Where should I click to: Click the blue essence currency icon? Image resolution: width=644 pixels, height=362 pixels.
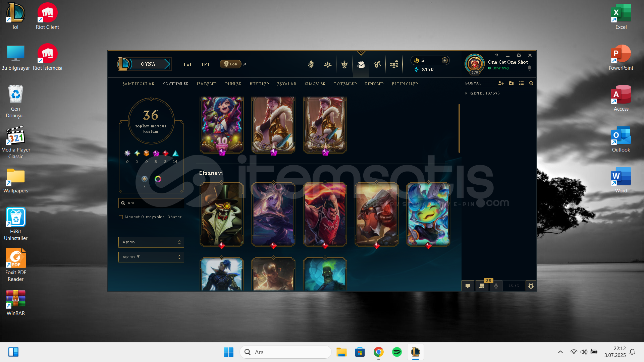[416, 69]
